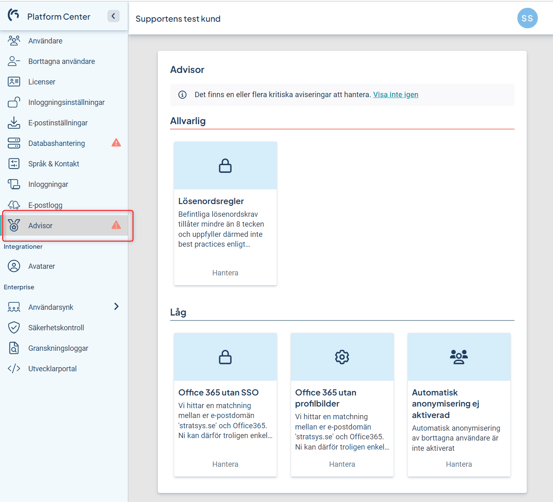Collapse the Platform Center sidebar

[x=113, y=16]
